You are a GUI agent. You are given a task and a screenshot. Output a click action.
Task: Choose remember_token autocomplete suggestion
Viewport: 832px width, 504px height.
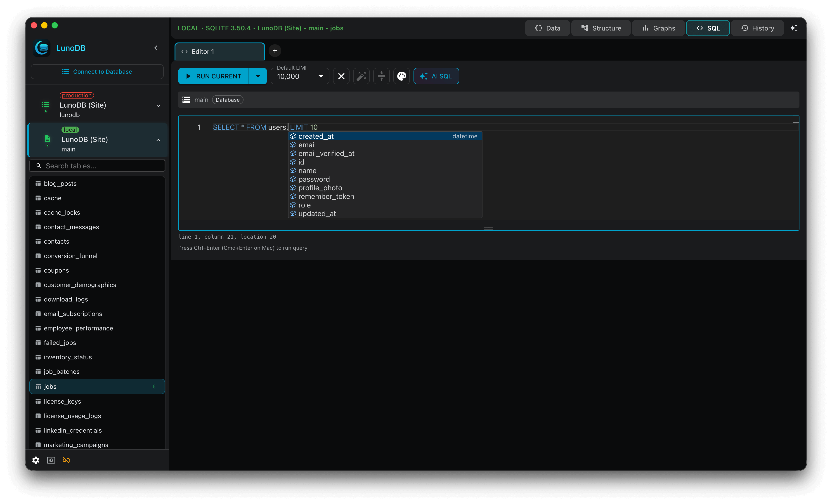pyautogui.click(x=385, y=196)
